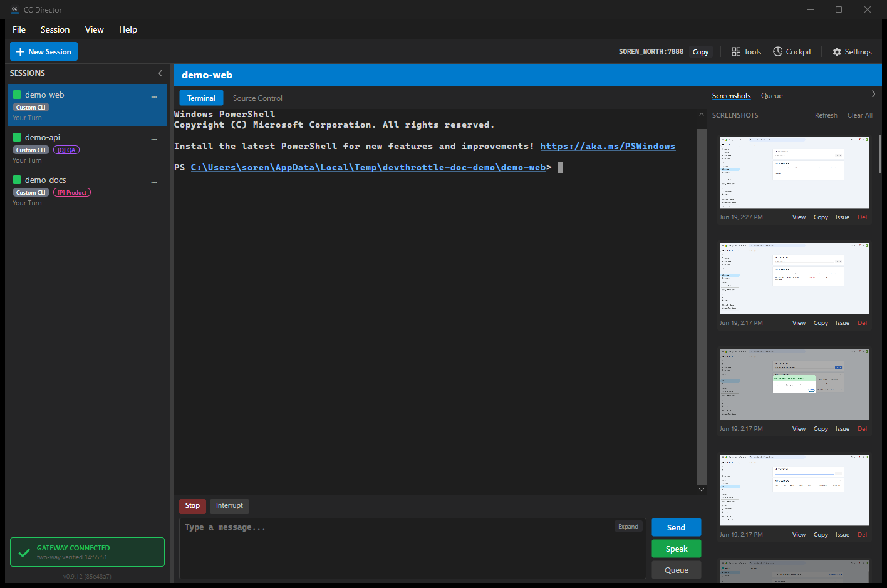Open the Jun 19, 2:27 PM screenshot thumbnail
This screenshot has width=887, height=588.
tap(794, 173)
